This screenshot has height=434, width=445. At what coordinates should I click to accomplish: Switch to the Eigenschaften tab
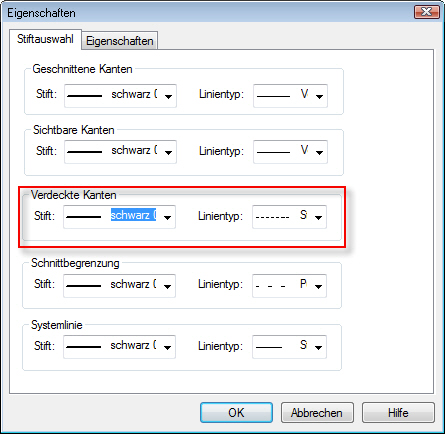(120, 41)
